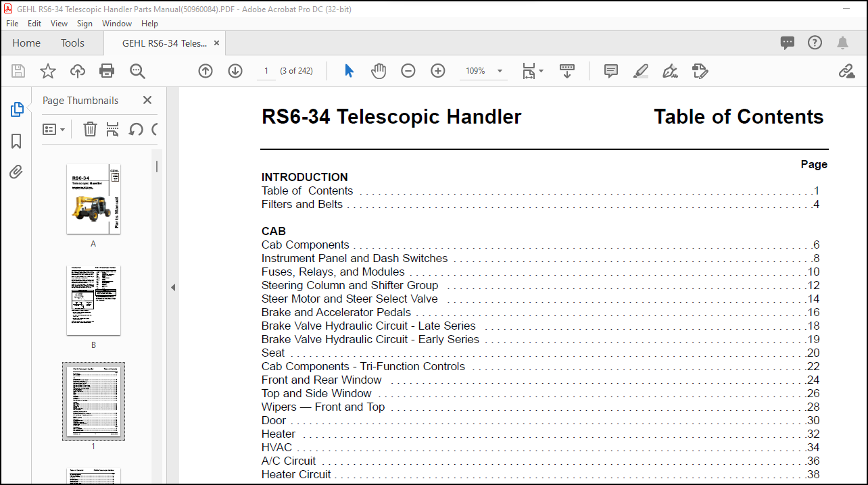The height and width of the screenshot is (485, 868).
Task: Zoom in with the plus circle
Action: (x=438, y=71)
